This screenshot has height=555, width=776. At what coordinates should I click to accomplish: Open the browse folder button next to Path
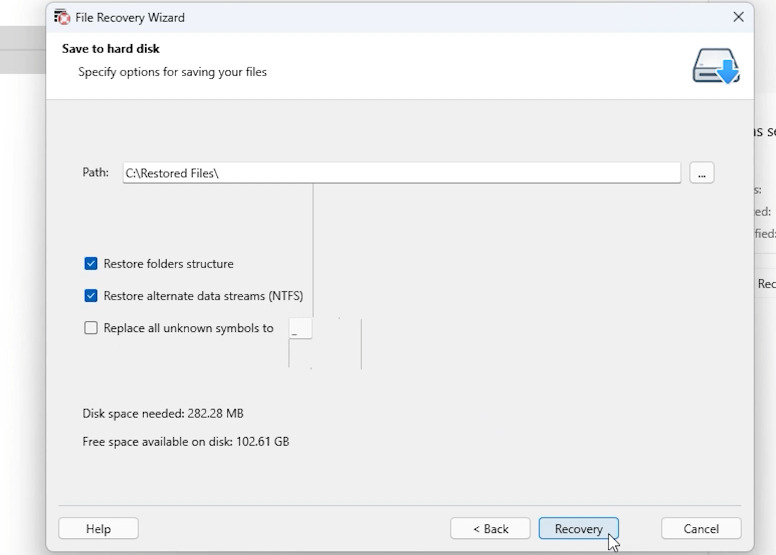[702, 173]
